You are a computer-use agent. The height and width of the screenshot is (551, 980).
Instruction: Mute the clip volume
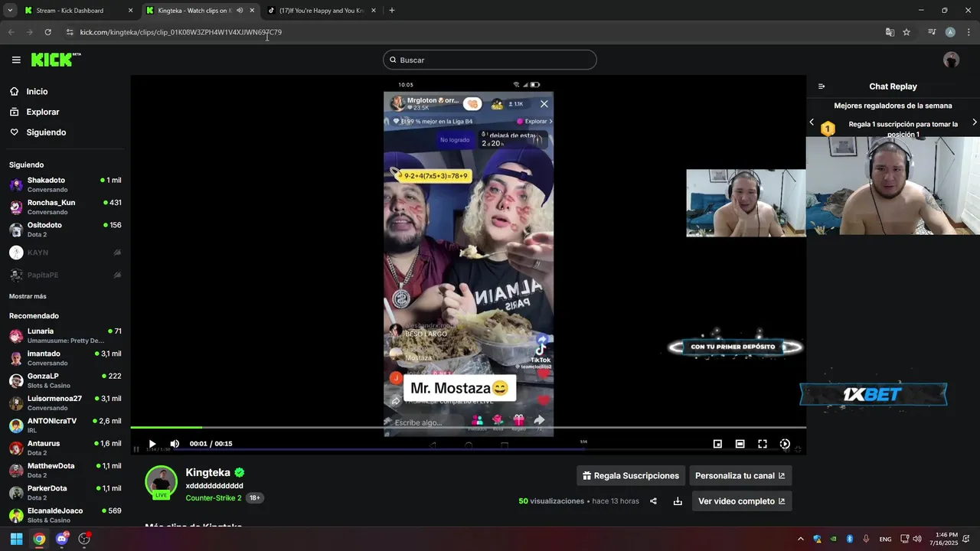click(x=175, y=444)
